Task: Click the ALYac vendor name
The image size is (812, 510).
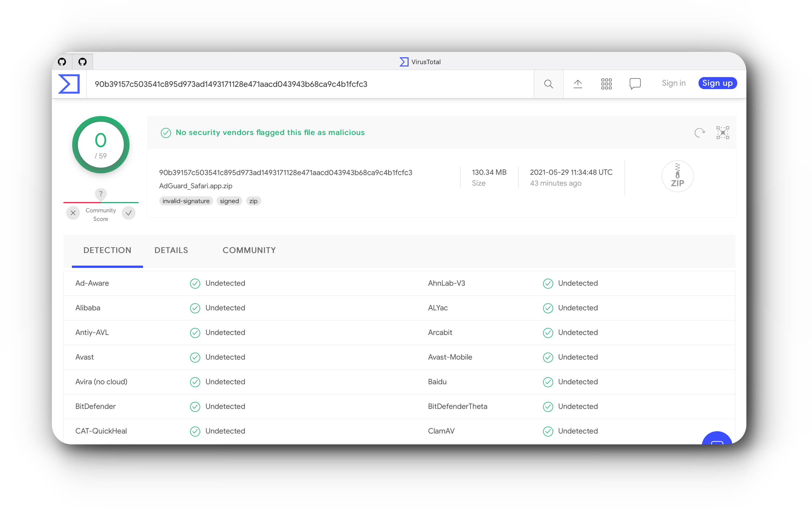Action: pyautogui.click(x=438, y=308)
